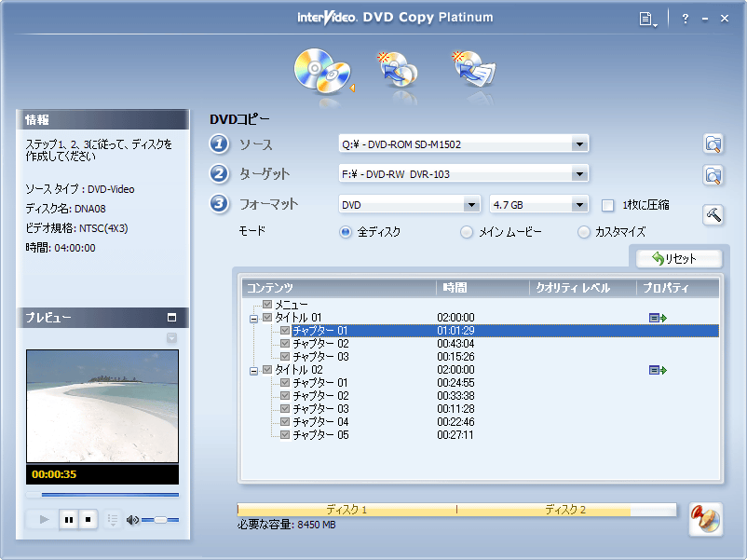Select the Customize mode radio button

tap(584, 232)
